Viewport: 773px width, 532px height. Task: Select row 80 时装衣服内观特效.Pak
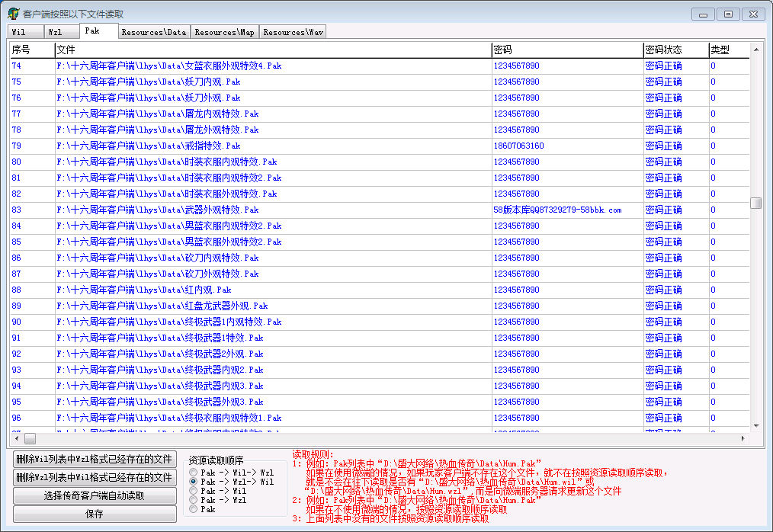coord(379,162)
